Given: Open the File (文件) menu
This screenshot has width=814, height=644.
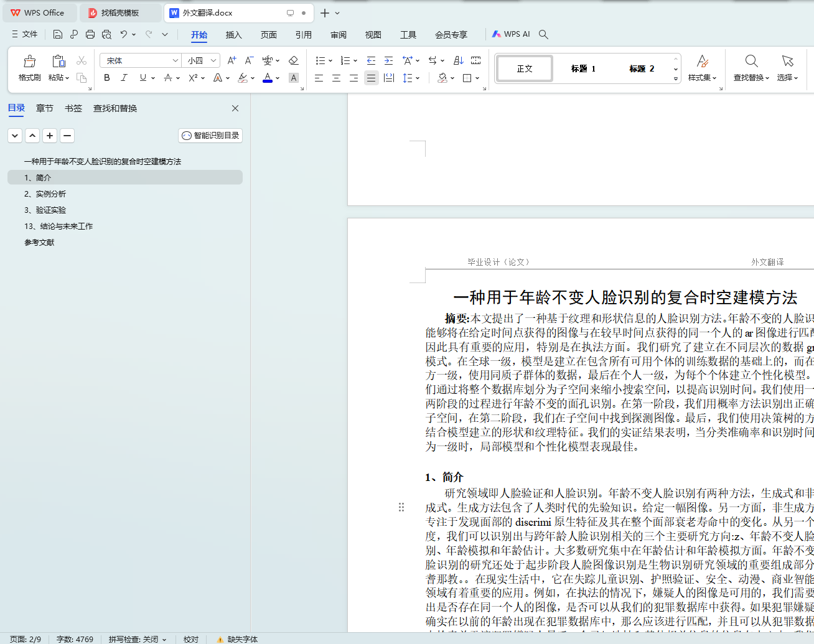Looking at the screenshot, I should click(25, 34).
